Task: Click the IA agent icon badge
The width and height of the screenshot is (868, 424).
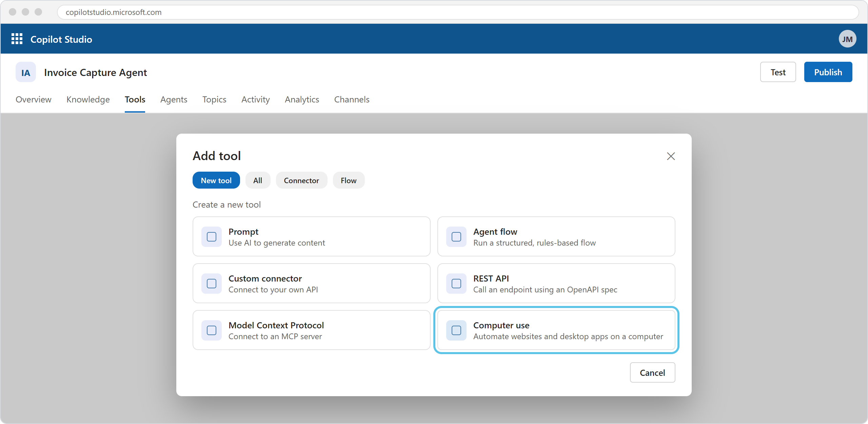Action: click(26, 72)
